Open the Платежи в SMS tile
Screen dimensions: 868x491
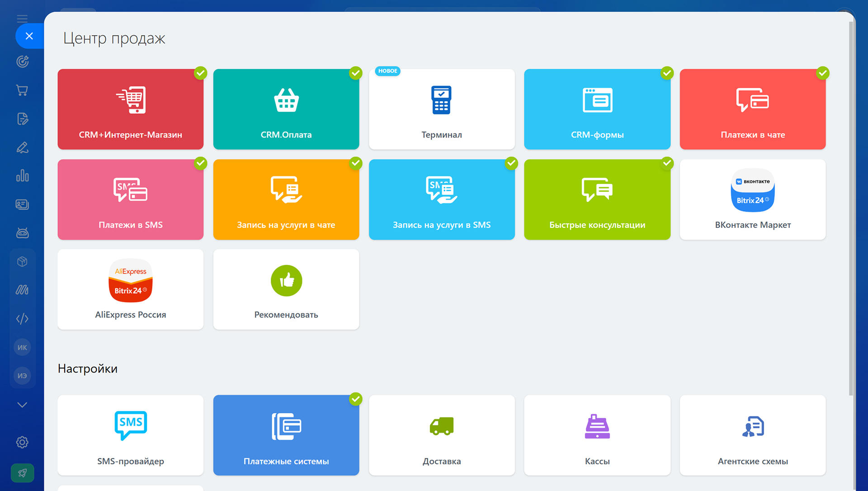click(131, 199)
